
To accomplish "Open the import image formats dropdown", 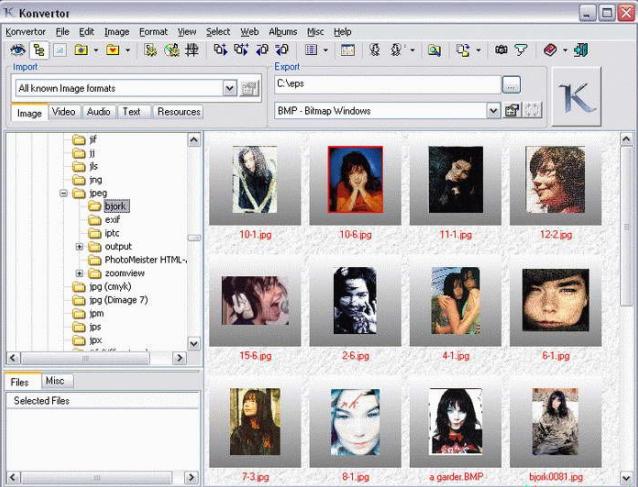I will click(229, 88).
